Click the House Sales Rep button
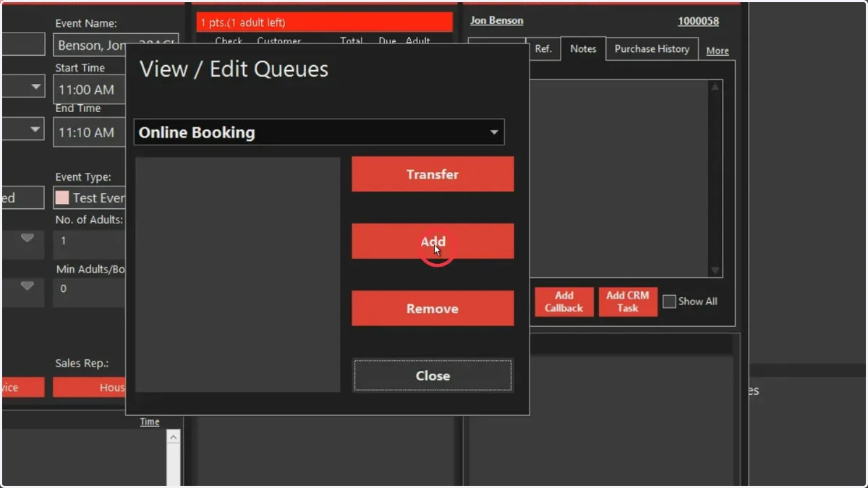 pyautogui.click(x=90, y=388)
